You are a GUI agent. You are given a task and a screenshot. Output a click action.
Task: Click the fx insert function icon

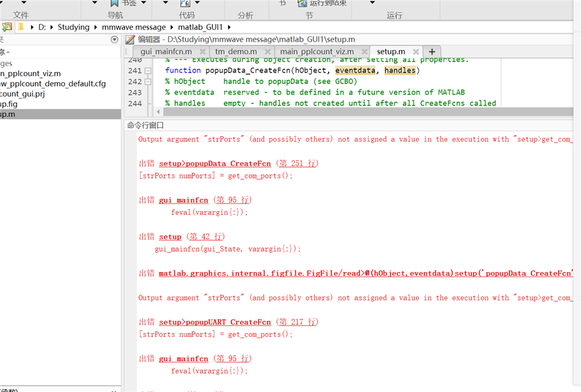185,3
